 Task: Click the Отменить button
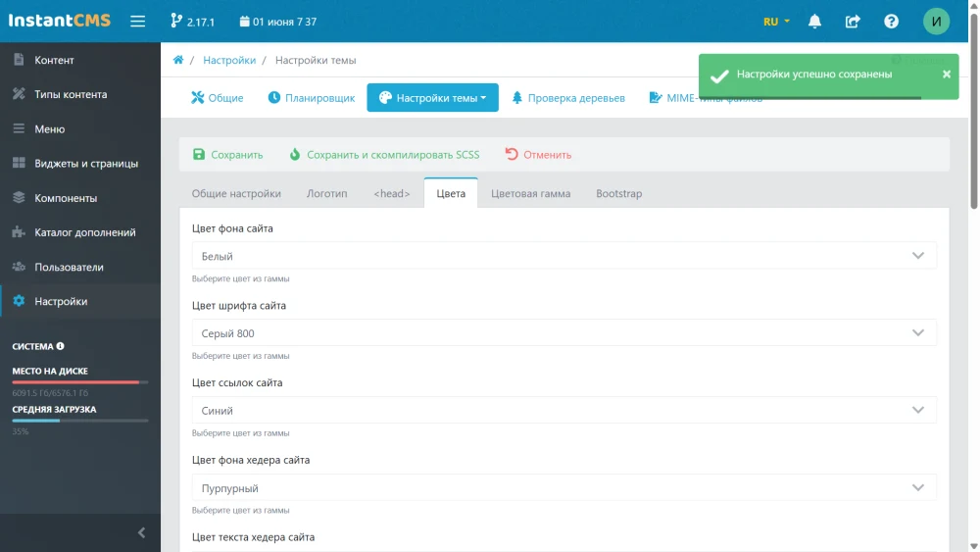click(538, 154)
